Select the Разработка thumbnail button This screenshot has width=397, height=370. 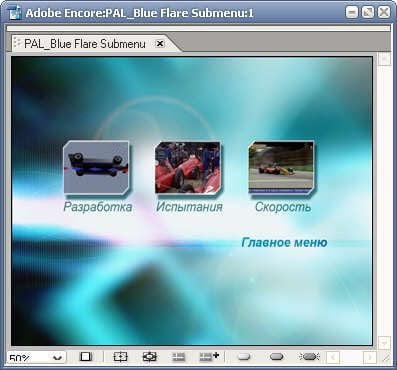tap(97, 167)
